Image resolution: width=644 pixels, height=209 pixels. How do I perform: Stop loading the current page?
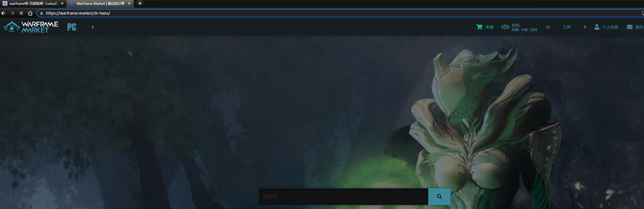tap(21, 13)
